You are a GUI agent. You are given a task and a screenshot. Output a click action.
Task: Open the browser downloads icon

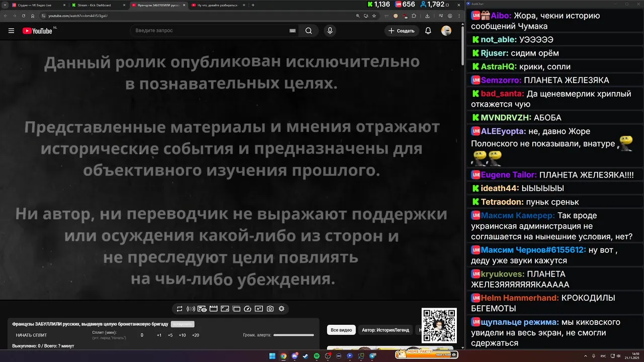pos(427,16)
